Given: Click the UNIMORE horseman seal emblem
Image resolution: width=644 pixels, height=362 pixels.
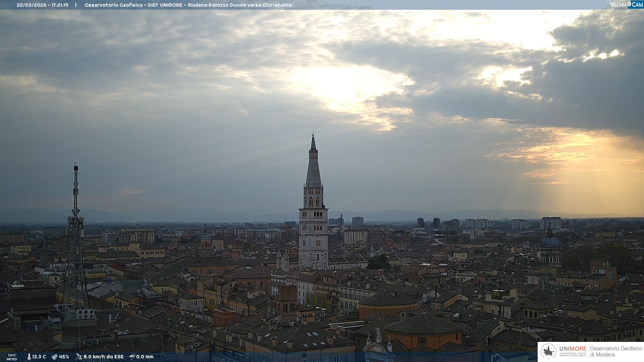Looking at the screenshot, I should pos(548,351).
